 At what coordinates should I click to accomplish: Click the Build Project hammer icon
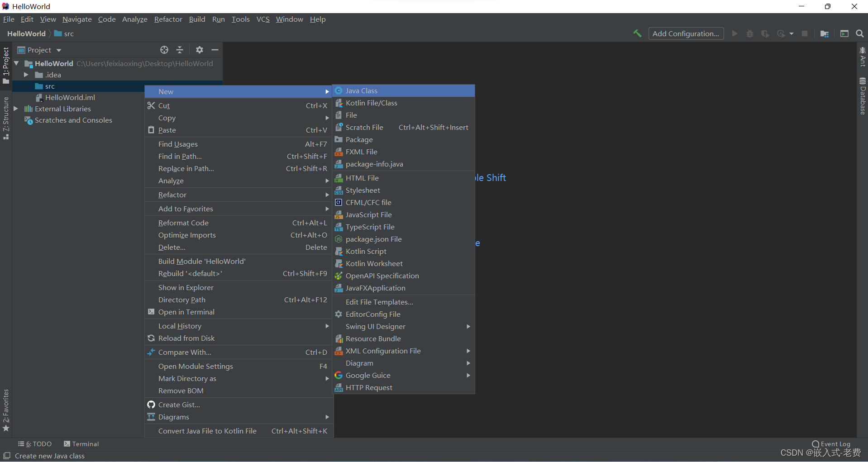point(637,33)
